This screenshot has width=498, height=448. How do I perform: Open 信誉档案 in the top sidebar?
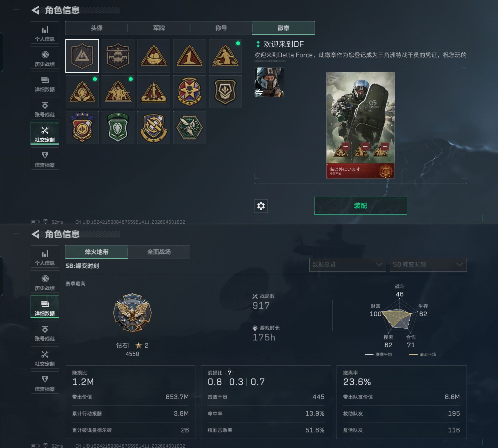click(x=45, y=159)
